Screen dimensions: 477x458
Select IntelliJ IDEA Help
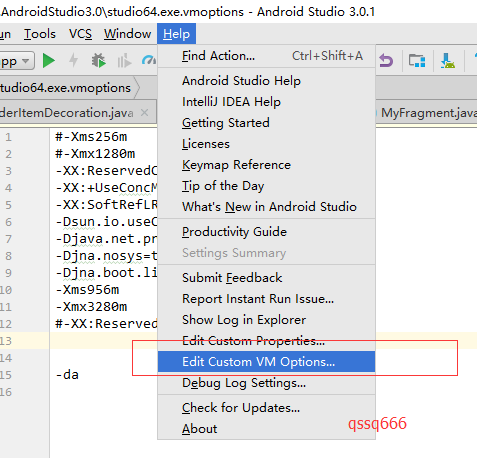pyautogui.click(x=266, y=102)
